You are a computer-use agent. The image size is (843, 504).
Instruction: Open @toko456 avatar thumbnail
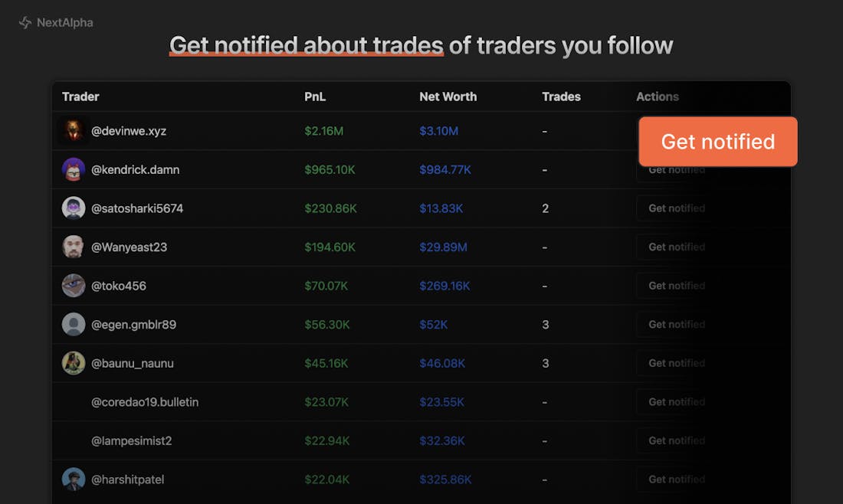pos(74,286)
